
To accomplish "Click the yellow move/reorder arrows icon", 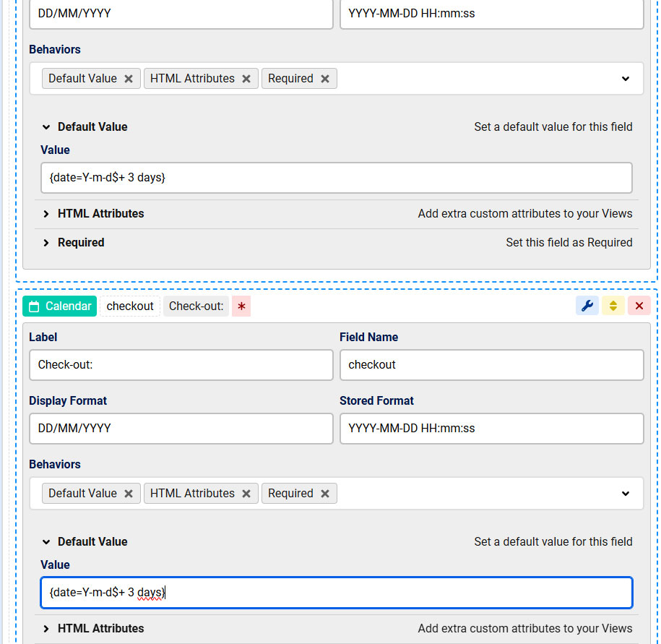I will tap(613, 306).
